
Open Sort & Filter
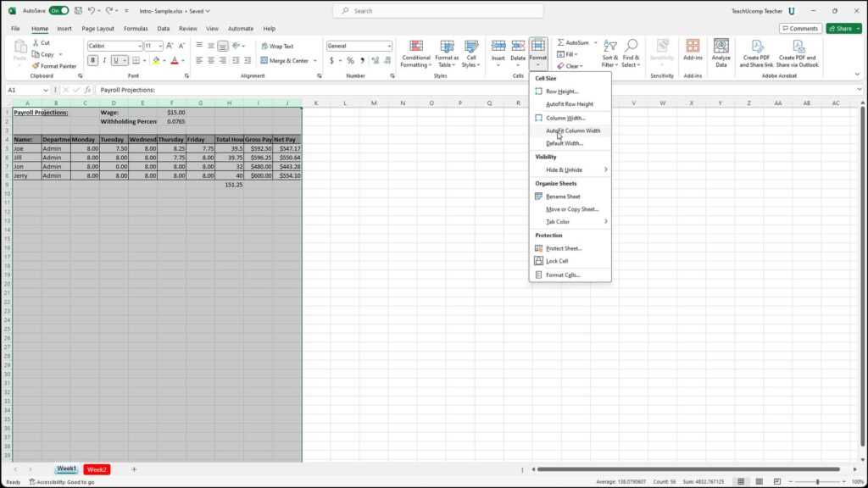pyautogui.click(x=610, y=53)
